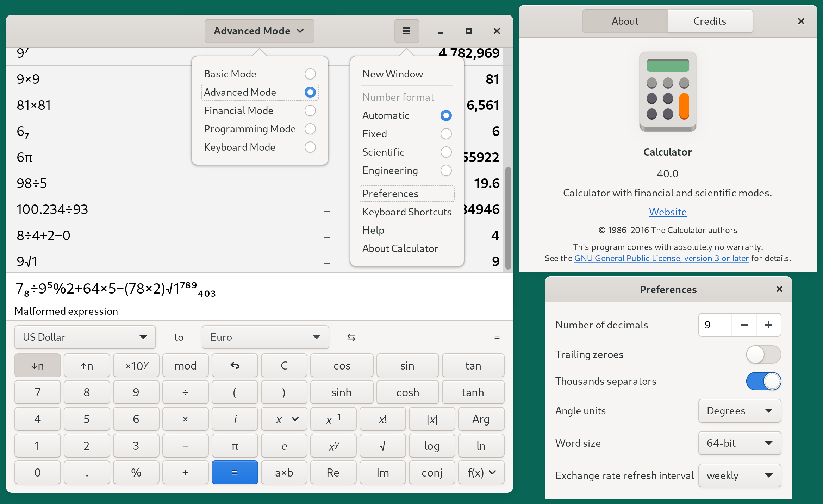823x504 pixels.
Task: Open the US Dollar currency dropdown
Action: (85, 337)
